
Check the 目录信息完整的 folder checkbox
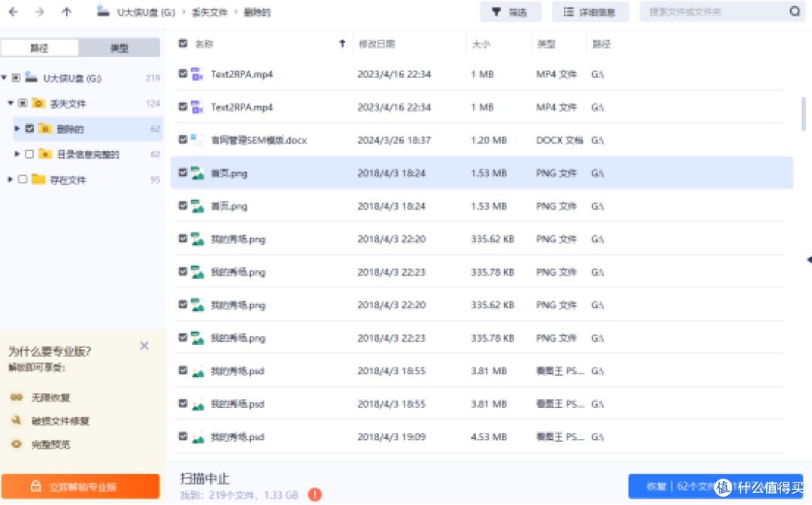29,153
